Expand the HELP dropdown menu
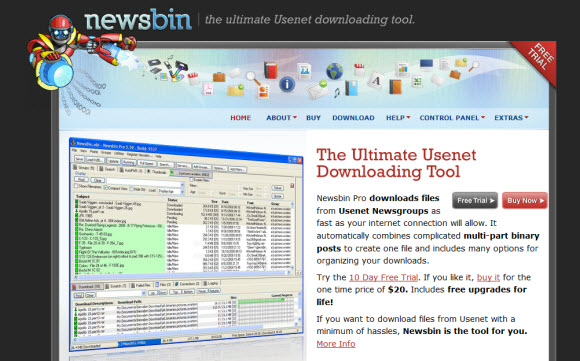This screenshot has width=580, height=361. 398,118
